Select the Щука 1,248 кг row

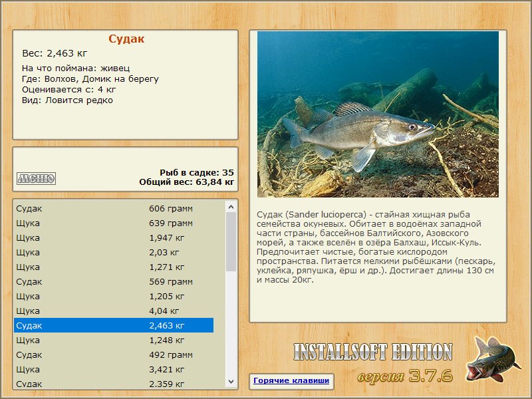114,340
